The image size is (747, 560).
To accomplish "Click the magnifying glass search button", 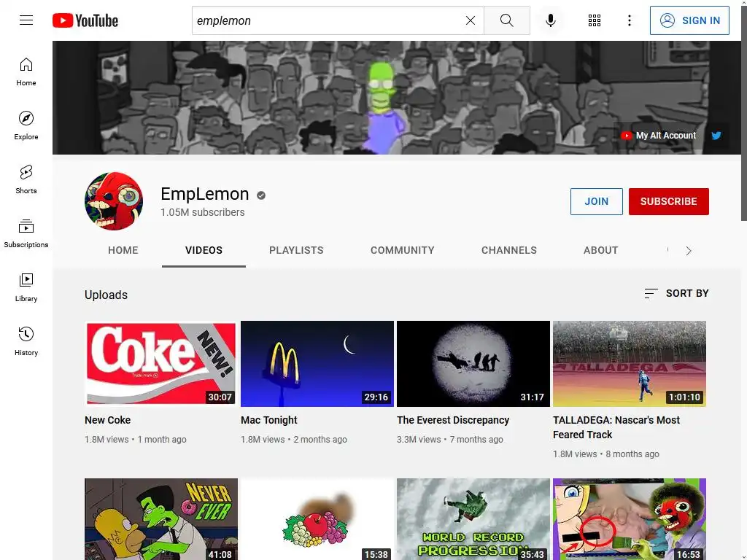I will pyautogui.click(x=507, y=20).
